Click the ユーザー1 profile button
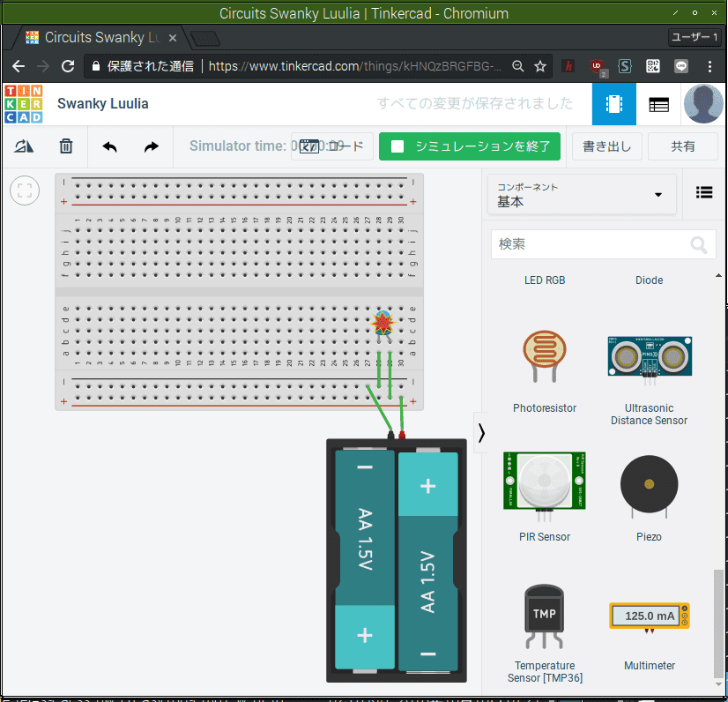Viewport: 728px width, 702px height. pyautogui.click(x=695, y=37)
